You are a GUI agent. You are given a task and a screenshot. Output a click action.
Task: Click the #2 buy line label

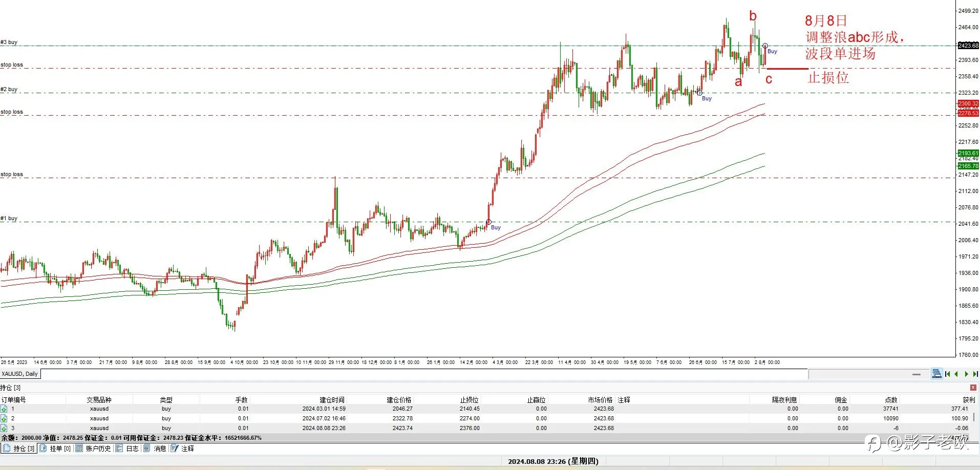click(x=9, y=89)
